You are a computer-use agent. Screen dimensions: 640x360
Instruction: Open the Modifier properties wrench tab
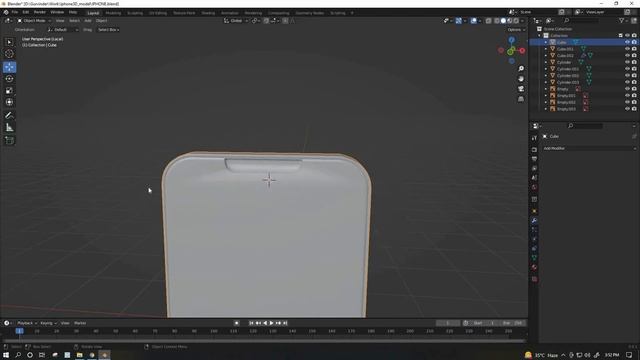pos(534,220)
